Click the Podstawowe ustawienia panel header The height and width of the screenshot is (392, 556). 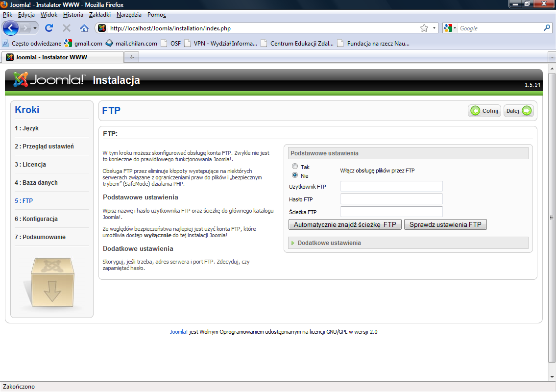pos(408,153)
